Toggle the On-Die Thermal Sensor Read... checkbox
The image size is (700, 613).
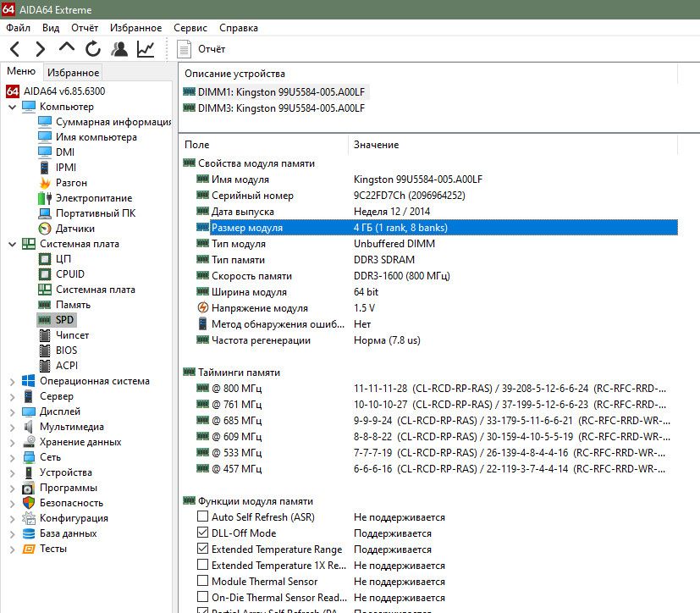coord(202,597)
